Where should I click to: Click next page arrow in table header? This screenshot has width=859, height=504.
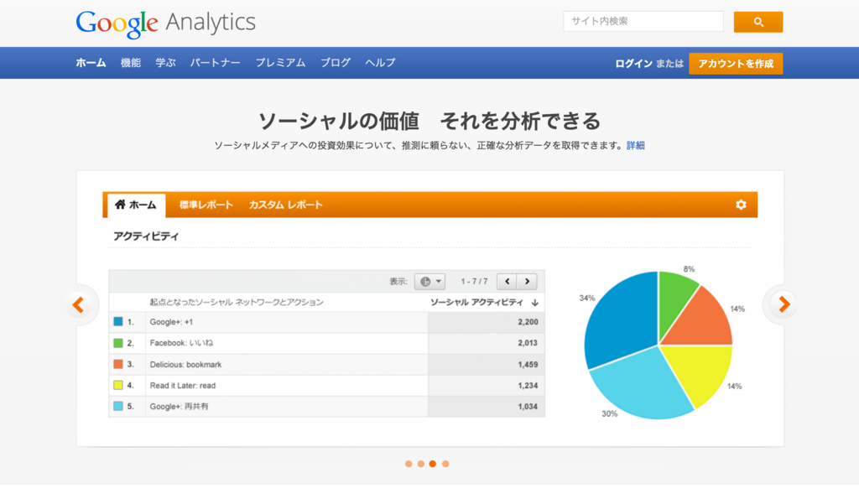pyautogui.click(x=527, y=282)
